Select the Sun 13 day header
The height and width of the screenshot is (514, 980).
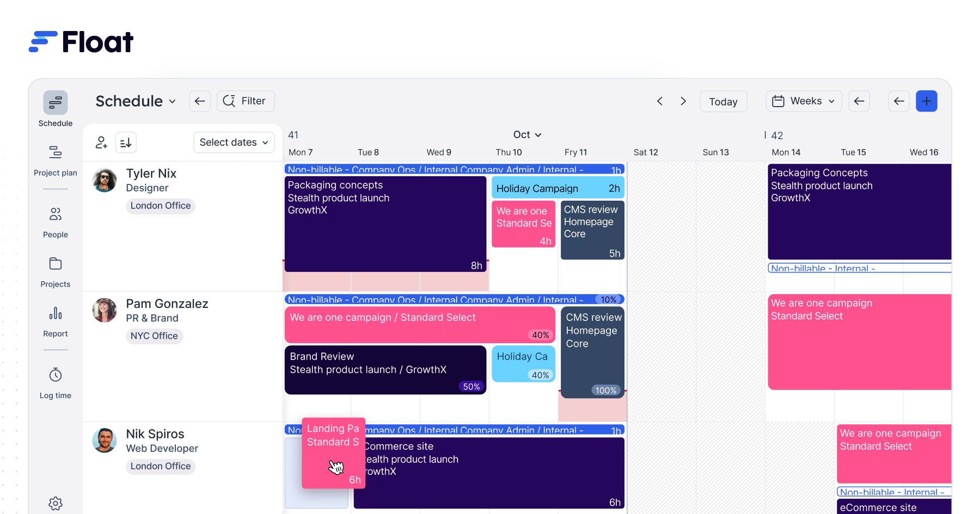coord(715,152)
